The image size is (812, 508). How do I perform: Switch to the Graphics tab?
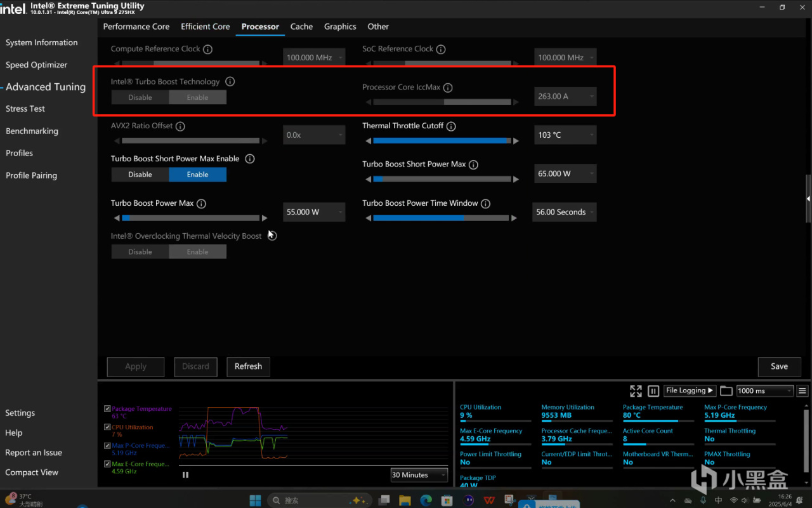[x=340, y=27]
